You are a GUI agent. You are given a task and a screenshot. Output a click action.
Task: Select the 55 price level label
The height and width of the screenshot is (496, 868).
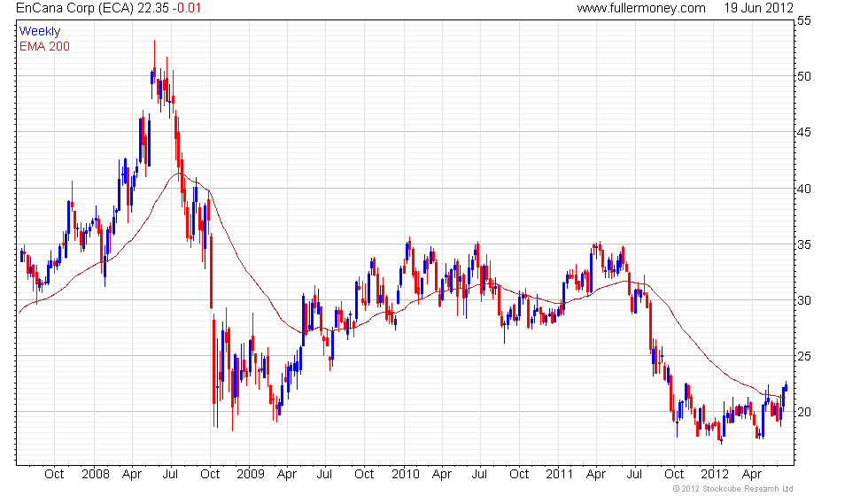coord(804,21)
